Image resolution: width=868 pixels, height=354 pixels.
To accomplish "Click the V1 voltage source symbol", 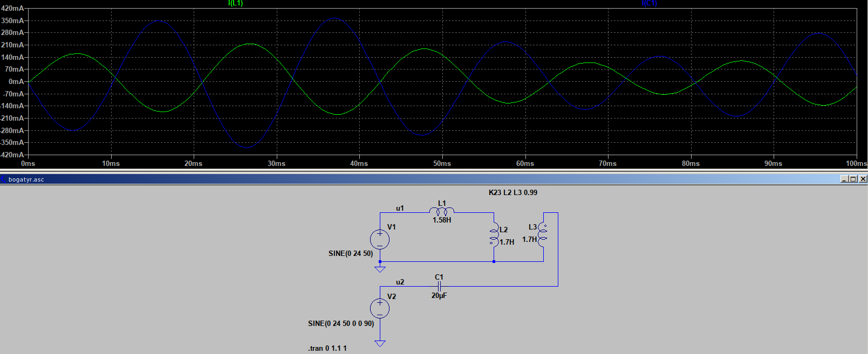I will 380,239.
